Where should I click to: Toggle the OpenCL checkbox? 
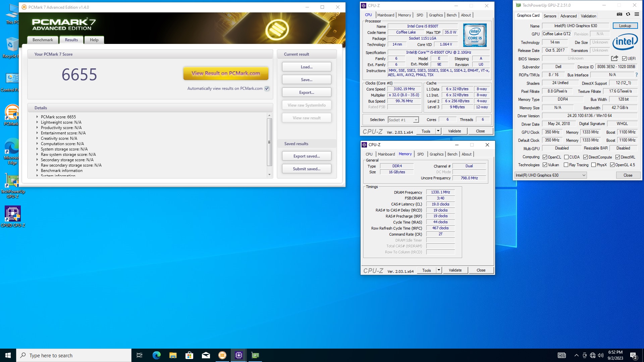(545, 157)
